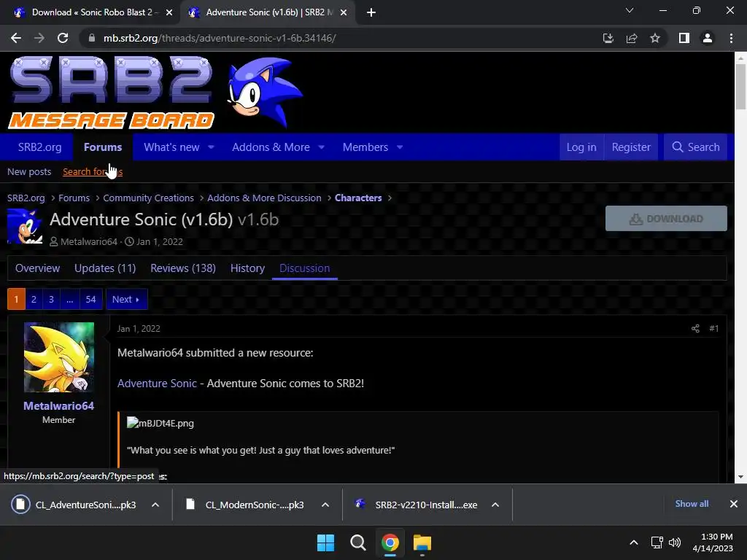Open the #1 post permalink

(x=713, y=329)
